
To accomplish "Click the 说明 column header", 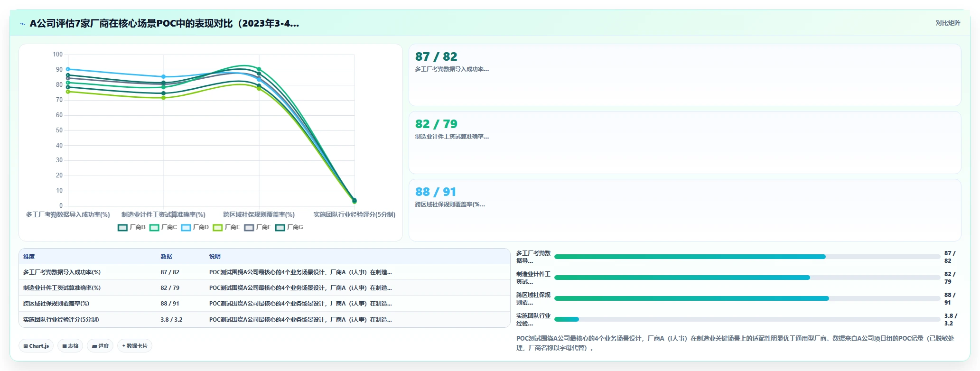I will point(215,257).
